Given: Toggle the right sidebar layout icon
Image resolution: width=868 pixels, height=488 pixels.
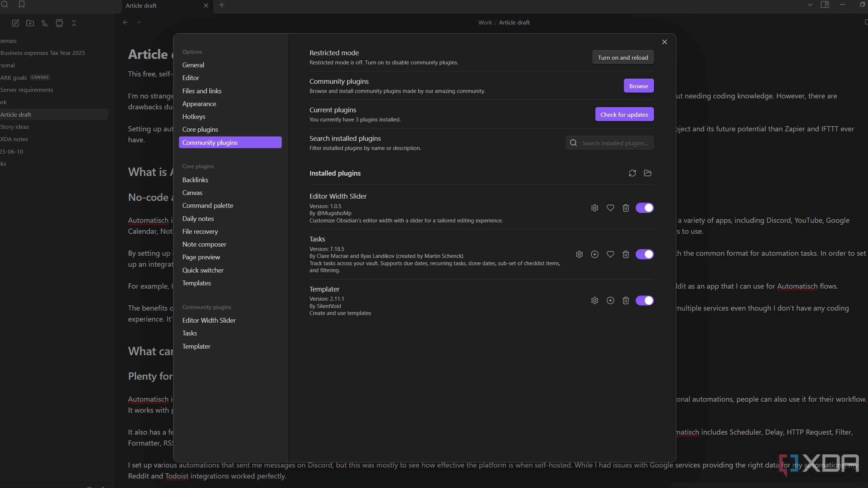Looking at the screenshot, I should (825, 5).
